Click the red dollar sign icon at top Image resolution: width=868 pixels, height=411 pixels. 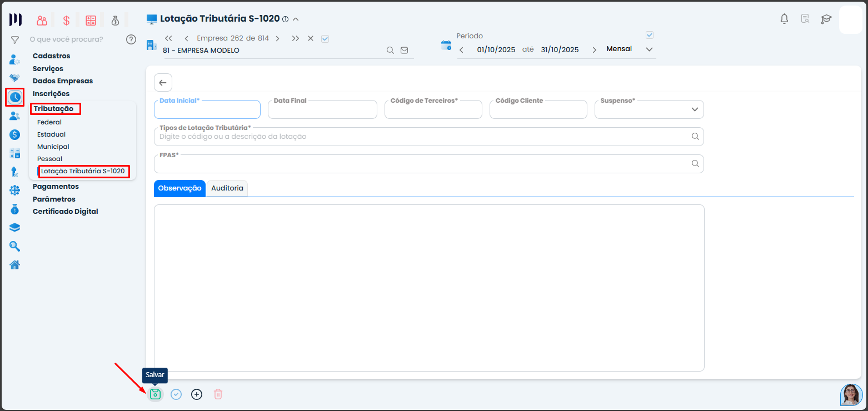(x=66, y=21)
